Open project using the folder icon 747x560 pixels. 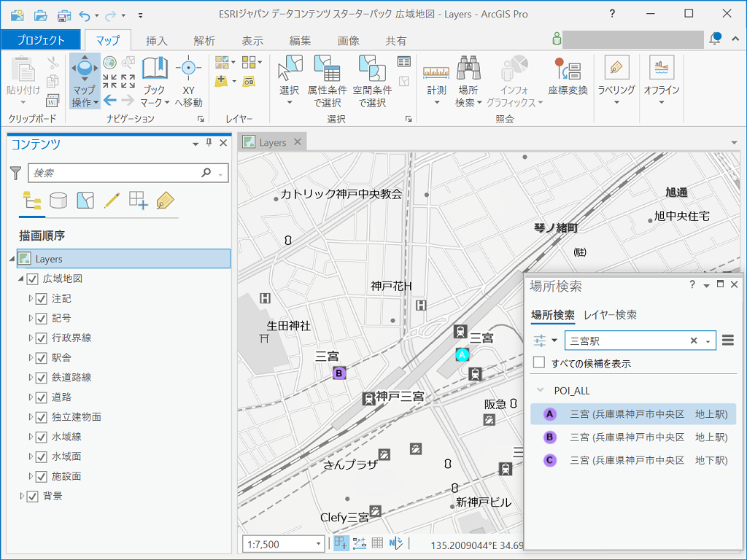(41, 15)
